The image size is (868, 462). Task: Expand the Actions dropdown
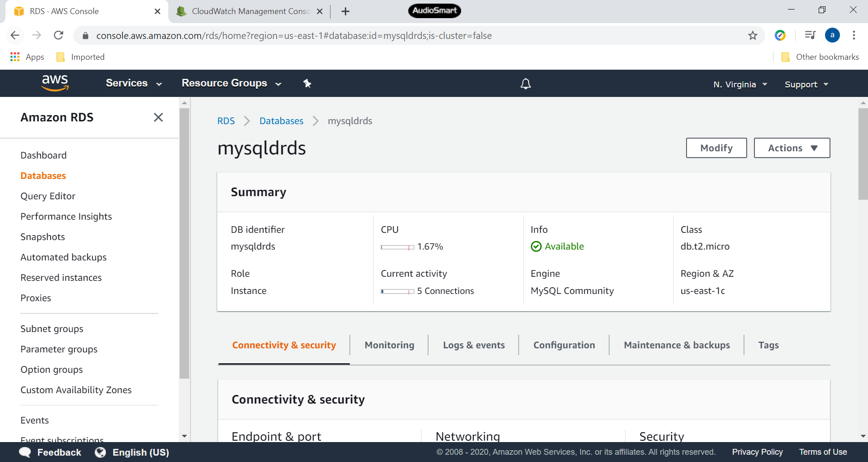coord(792,148)
